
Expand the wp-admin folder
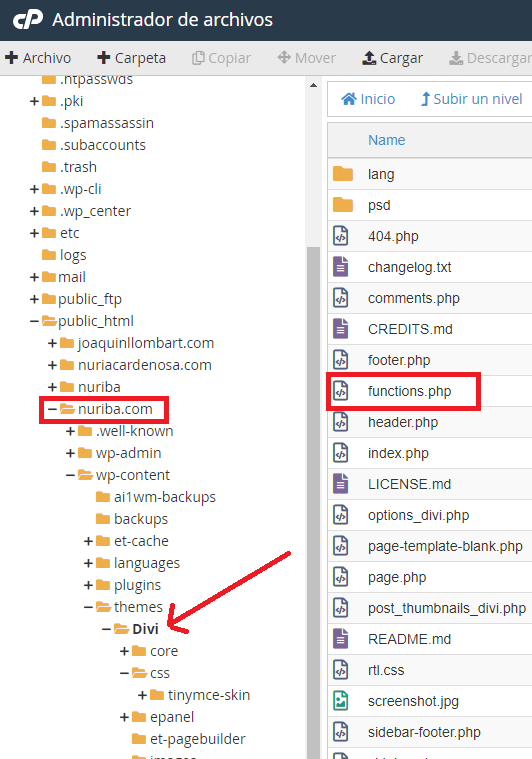point(70,453)
